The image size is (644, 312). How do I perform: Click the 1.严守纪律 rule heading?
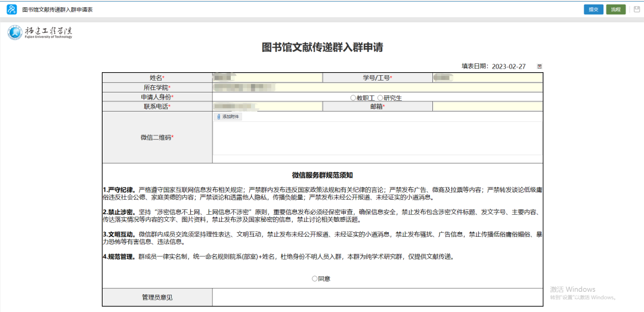[120, 190]
